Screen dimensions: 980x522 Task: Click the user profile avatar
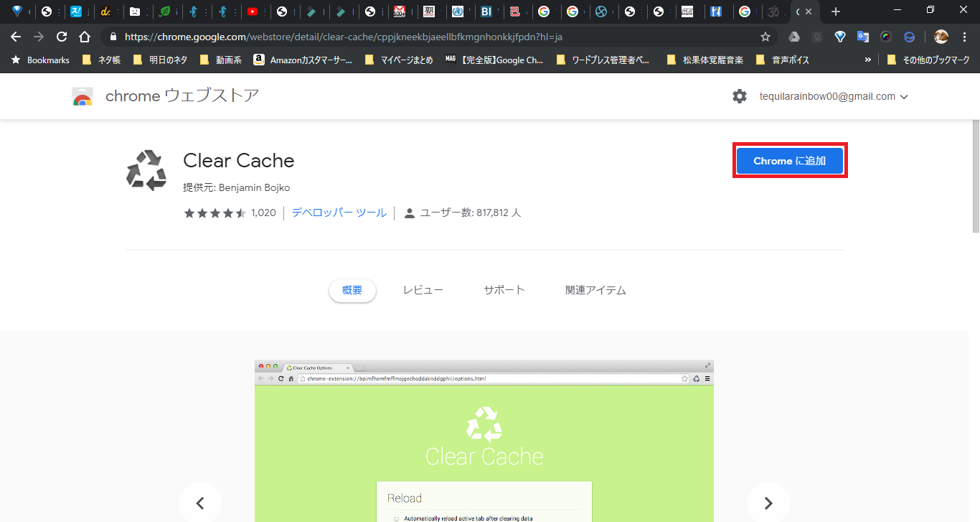[x=941, y=37]
